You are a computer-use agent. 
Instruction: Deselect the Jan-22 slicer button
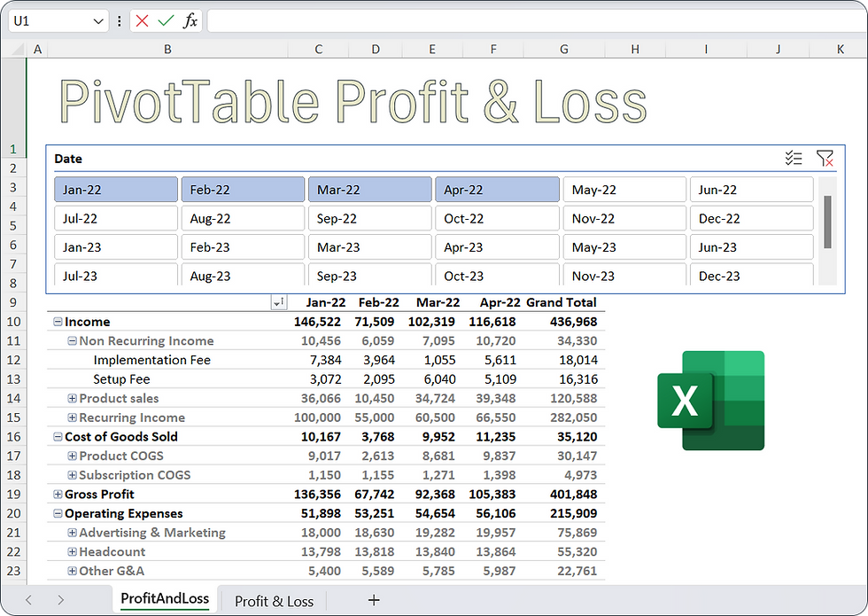point(115,189)
